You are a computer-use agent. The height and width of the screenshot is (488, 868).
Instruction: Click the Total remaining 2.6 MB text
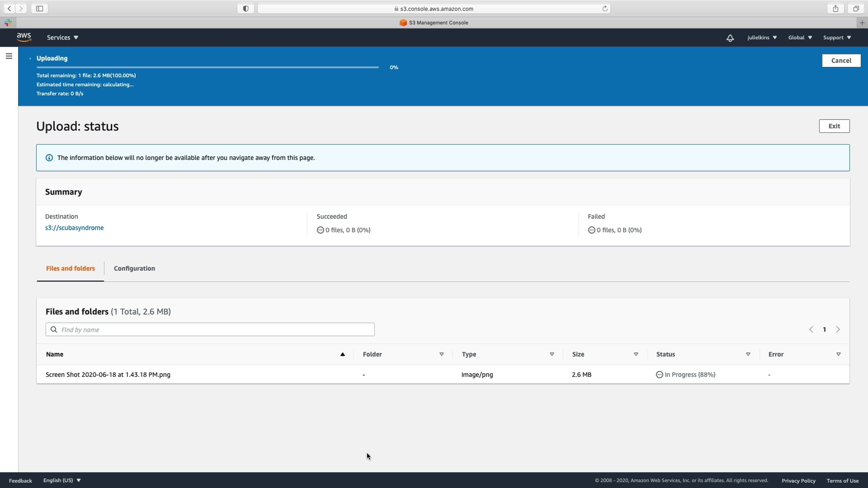coord(86,75)
